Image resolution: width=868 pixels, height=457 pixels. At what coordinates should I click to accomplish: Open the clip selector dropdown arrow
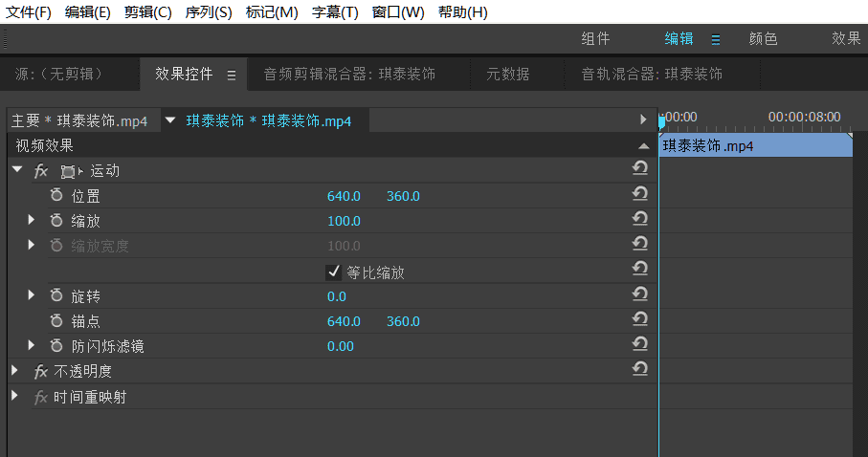click(x=170, y=120)
